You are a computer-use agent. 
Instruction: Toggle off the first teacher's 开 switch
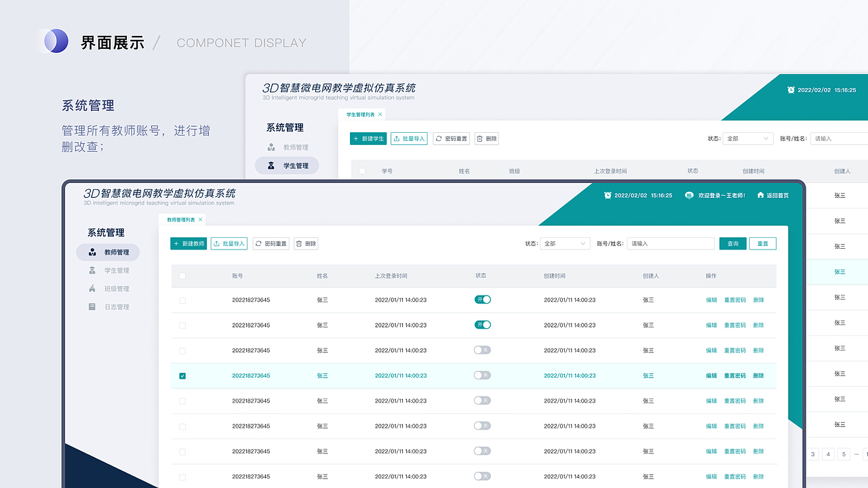[482, 299]
